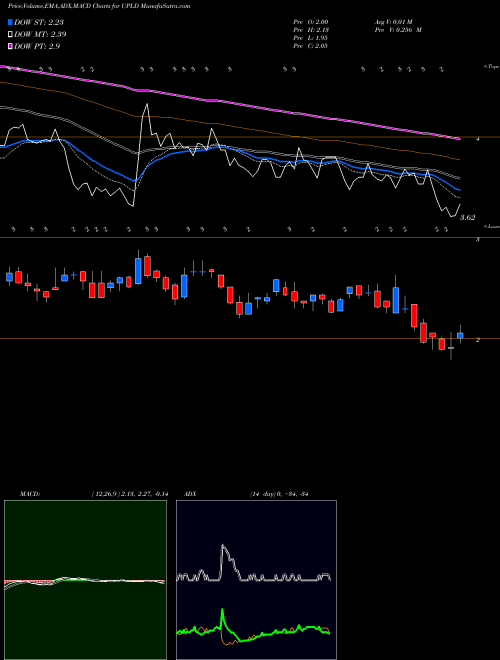
Task: Click the '<Tops' label at right edge
Action: tap(492, 67)
